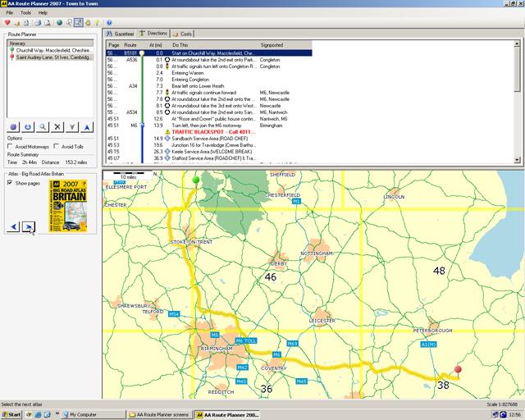Image resolution: width=525 pixels, height=420 pixels.
Task: Go to the next atlas with right arrow
Action: (28, 226)
